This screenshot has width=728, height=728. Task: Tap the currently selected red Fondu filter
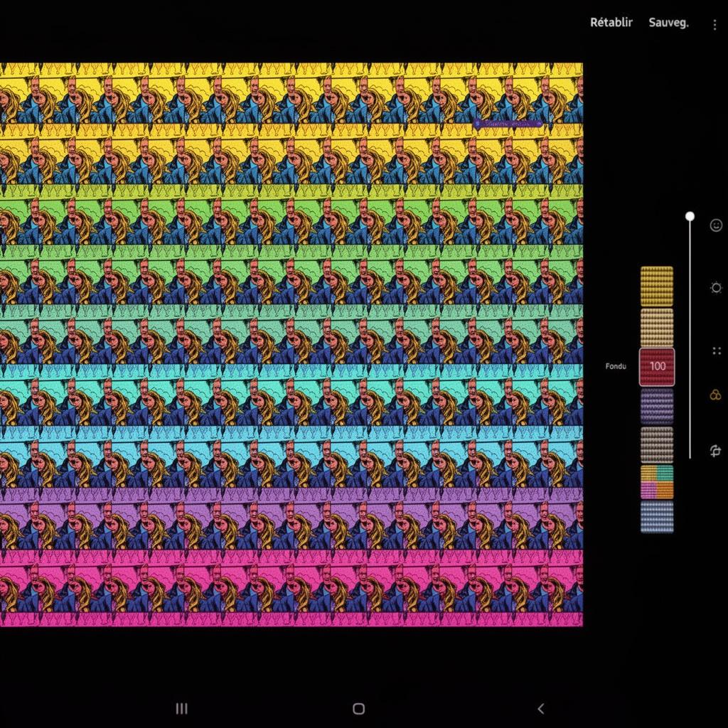point(657,366)
